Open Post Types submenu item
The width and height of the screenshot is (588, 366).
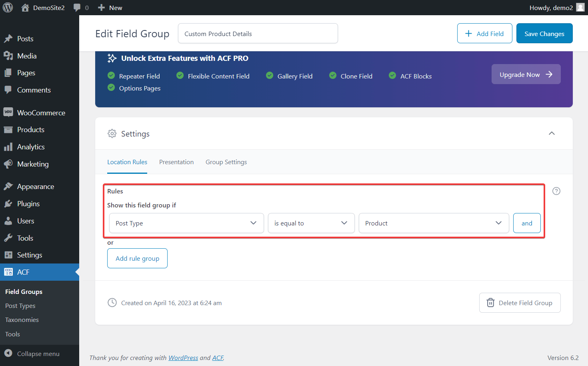20,306
